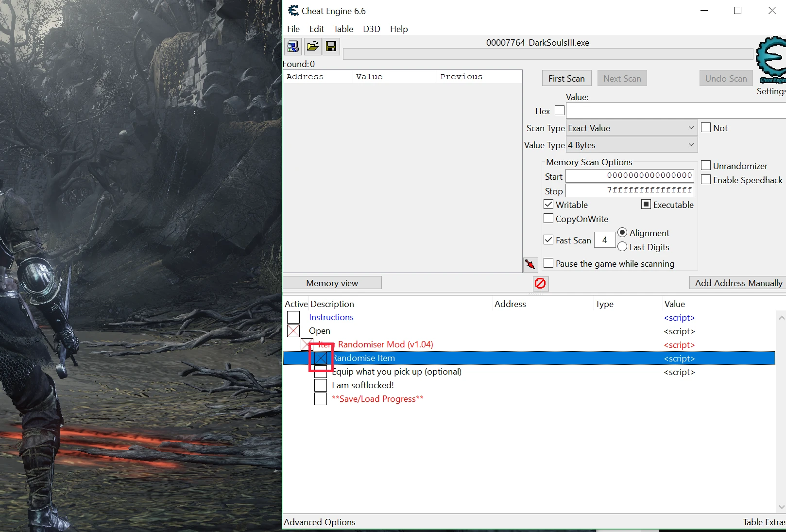Select the Instructions row text
The height and width of the screenshot is (532, 786).
click(x=331, y=317)
